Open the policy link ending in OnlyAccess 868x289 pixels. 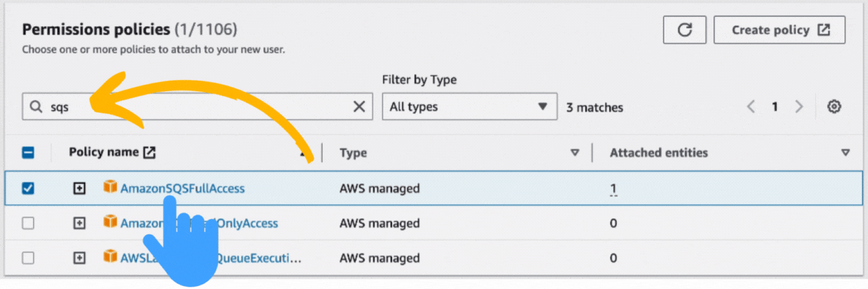[199, 223]
